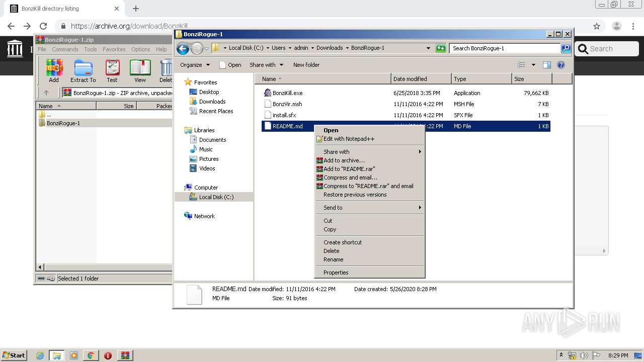Open new Chrome tab with plus icon

(136, 9)
